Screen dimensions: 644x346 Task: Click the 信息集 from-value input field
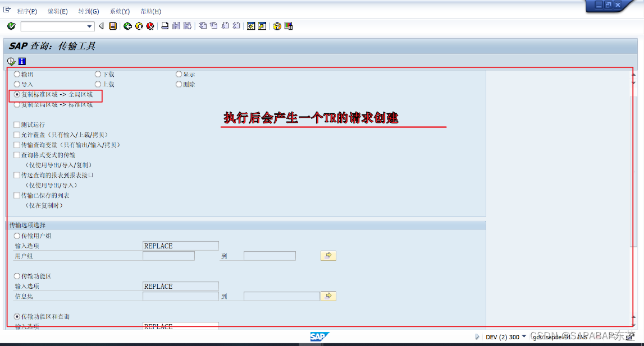pos(181,296)
